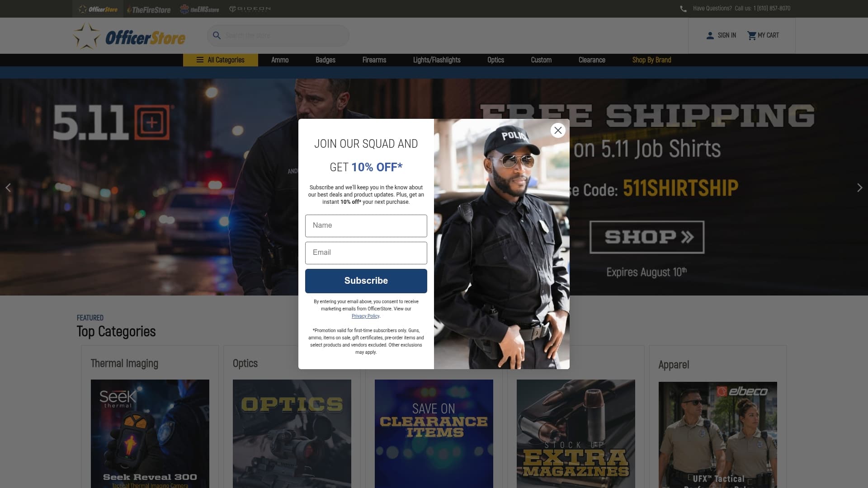Click the Name input field

click(366, 226)
